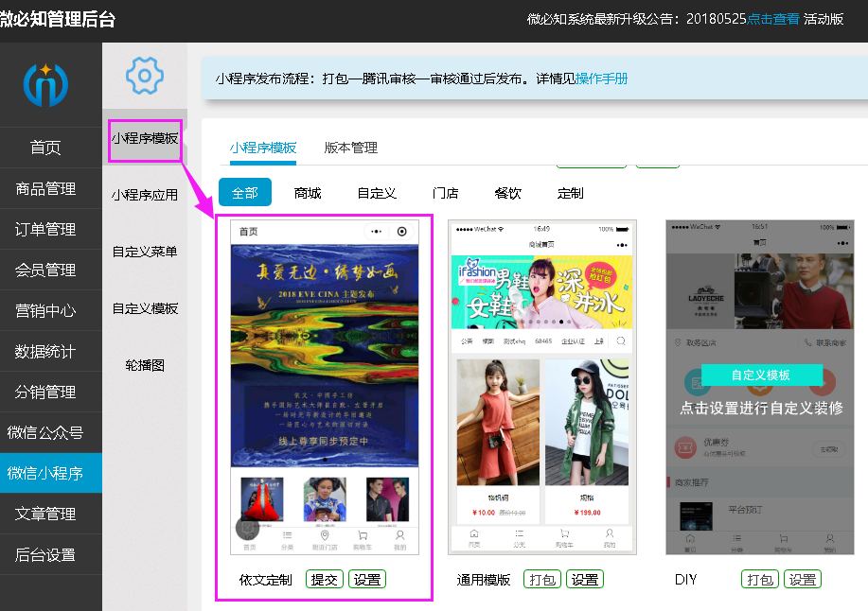Click 提交 button for 依文定制
Screen dimensions: 868x611
point(325,580)
